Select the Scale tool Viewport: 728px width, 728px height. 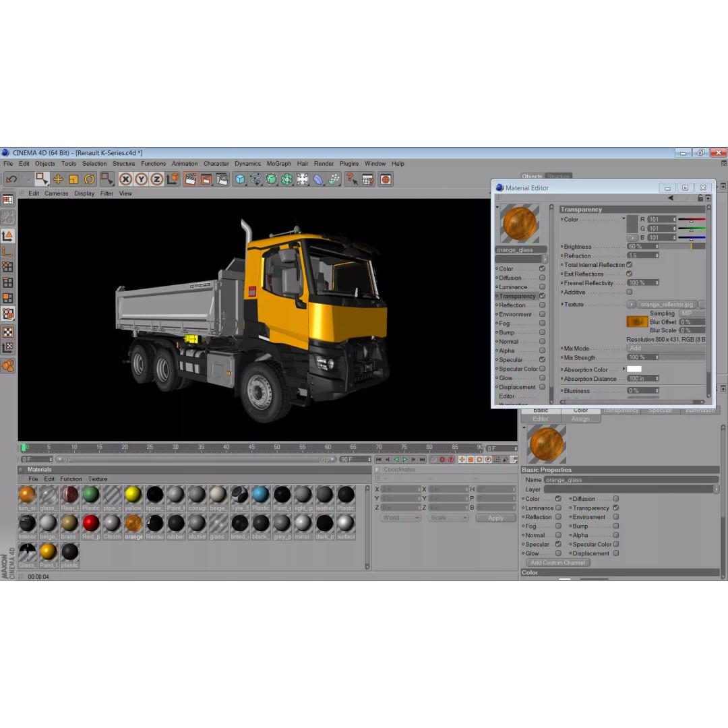[73, 179]
